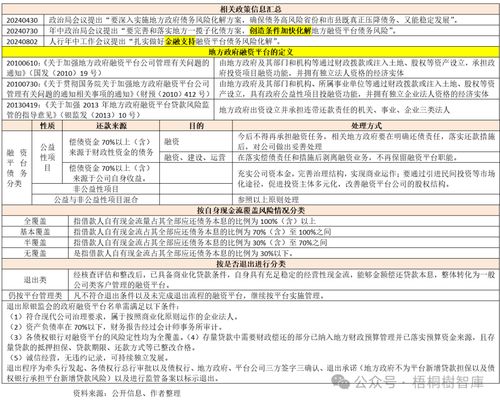Click the cell '参照以上原则处理'

point(366,200)
